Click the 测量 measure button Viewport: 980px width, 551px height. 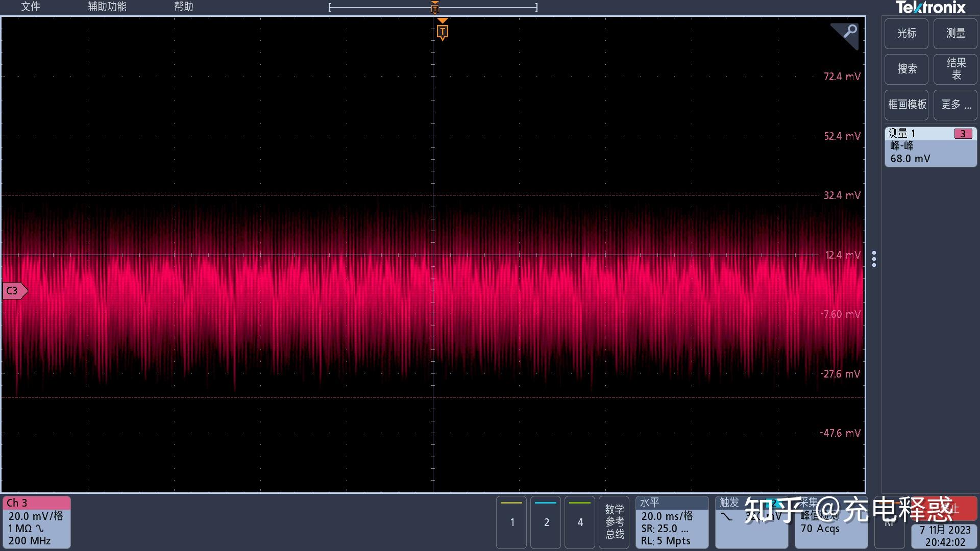pyautogui.click(x=955, y=33)
